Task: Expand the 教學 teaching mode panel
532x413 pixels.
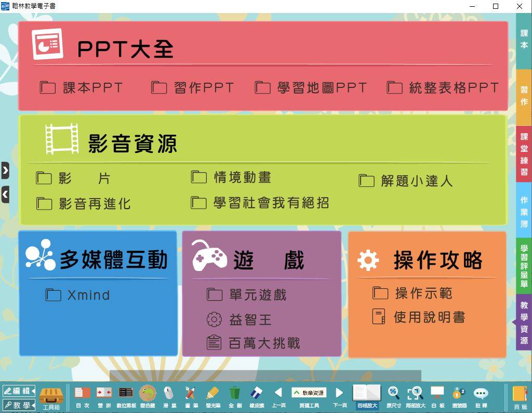Action: tap(19, 405)
